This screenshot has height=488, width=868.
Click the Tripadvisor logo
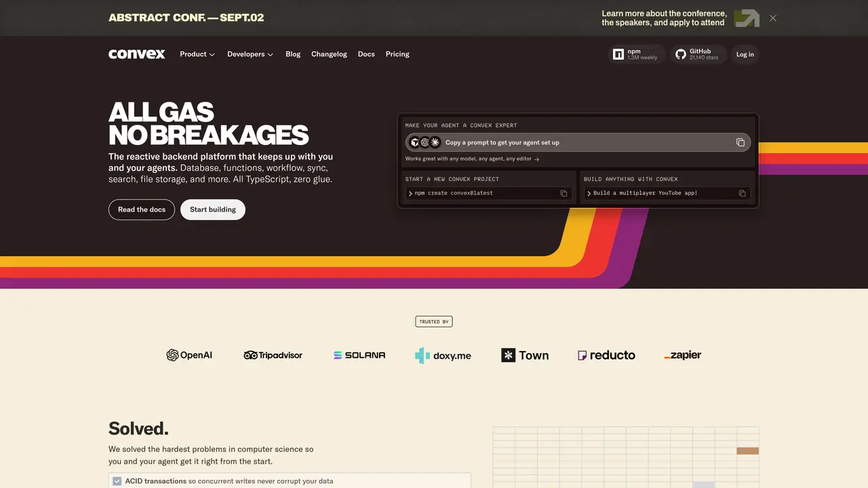click(273, 355)
